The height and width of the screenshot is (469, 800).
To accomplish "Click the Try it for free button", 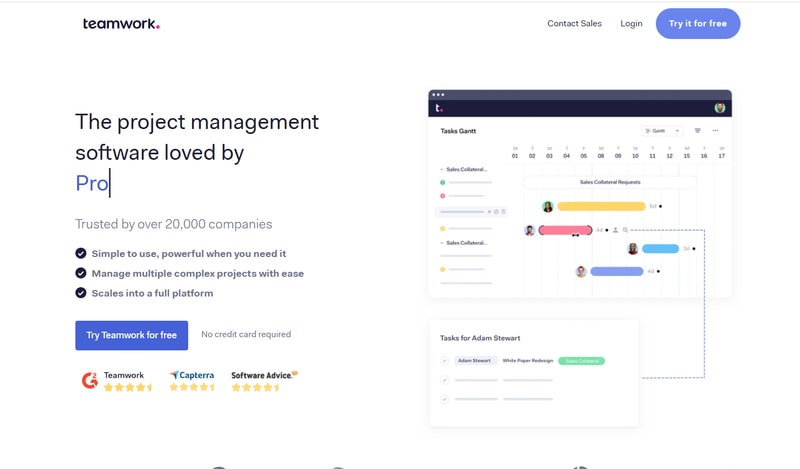I will (x=697, y=23).
